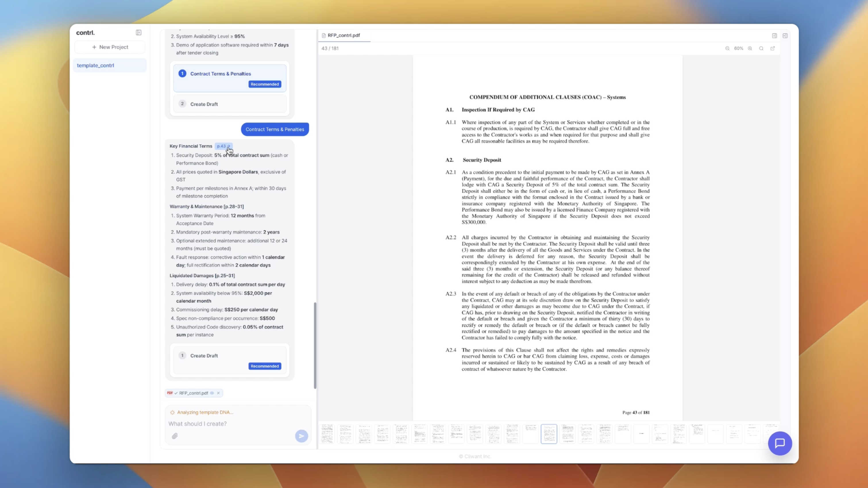868x488 pixels.
Task: Search within the PDF document
Action: pyautogui.click(x=761, y=49)
